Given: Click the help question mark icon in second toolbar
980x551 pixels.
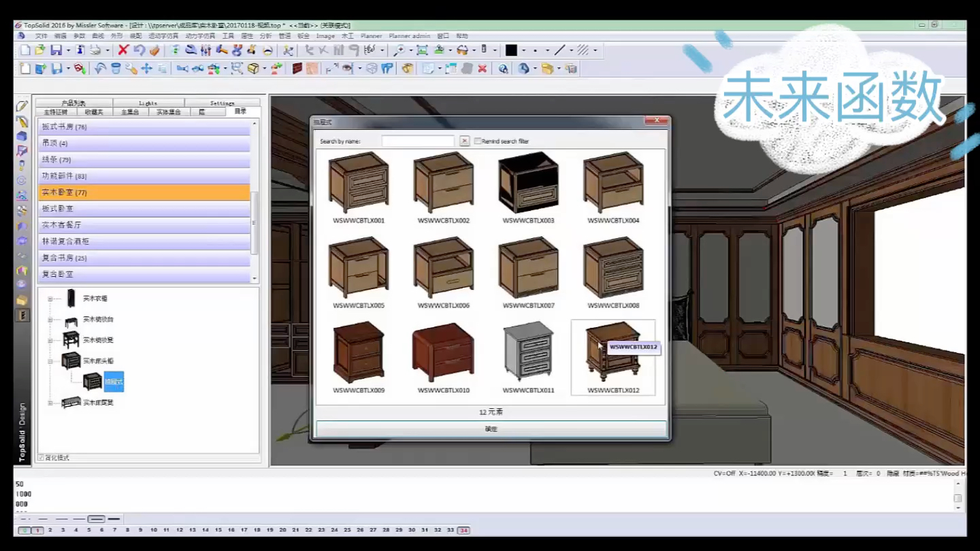Looking at the screenshot, I should coord(502,69).
